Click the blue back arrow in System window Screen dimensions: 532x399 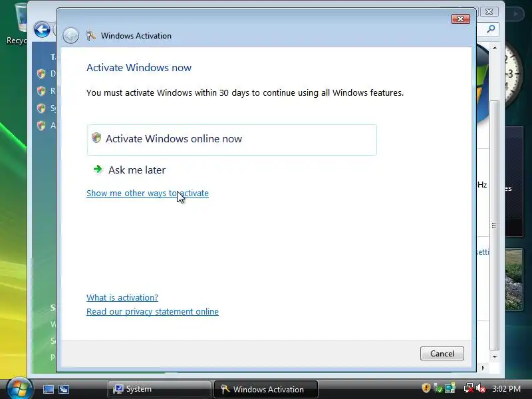pos(42,29)
